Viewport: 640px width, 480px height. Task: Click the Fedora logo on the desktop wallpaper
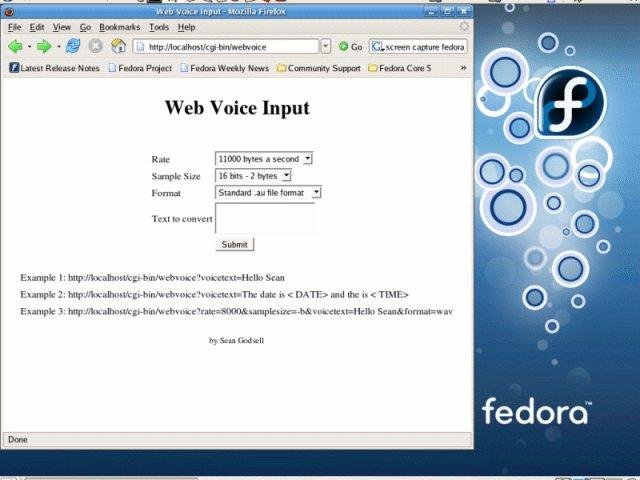click(570, 102)
